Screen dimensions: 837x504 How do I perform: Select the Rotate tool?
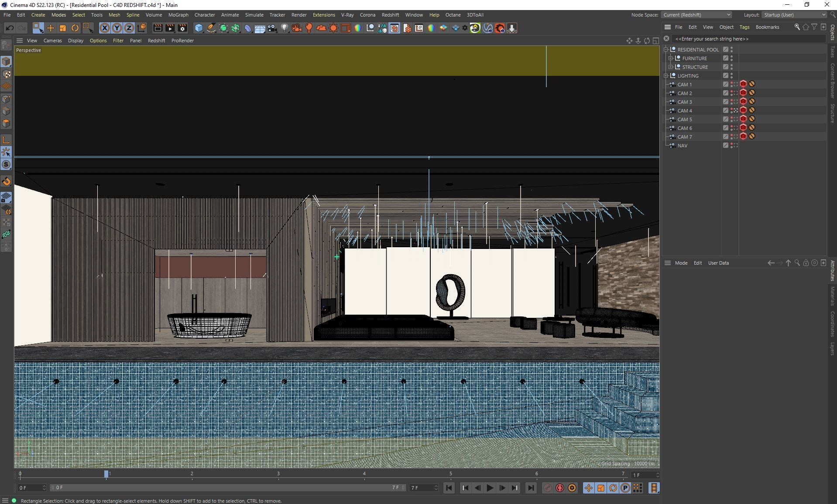click(x=75, y=28)
